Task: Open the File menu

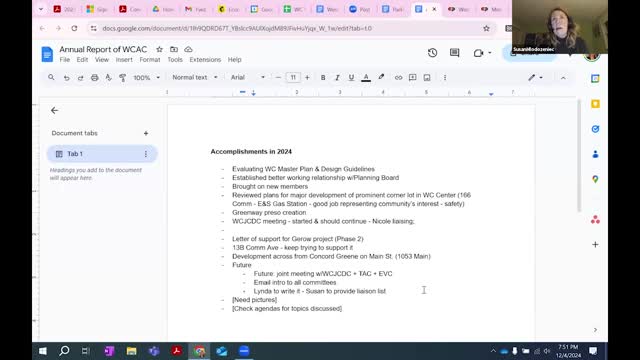Action: [64, 60]
